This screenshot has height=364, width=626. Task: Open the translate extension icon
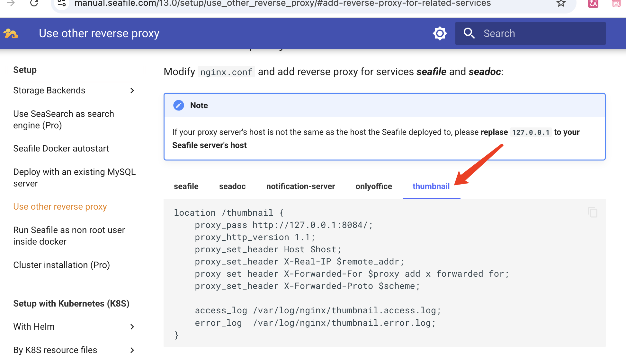[x=593, y=3]
